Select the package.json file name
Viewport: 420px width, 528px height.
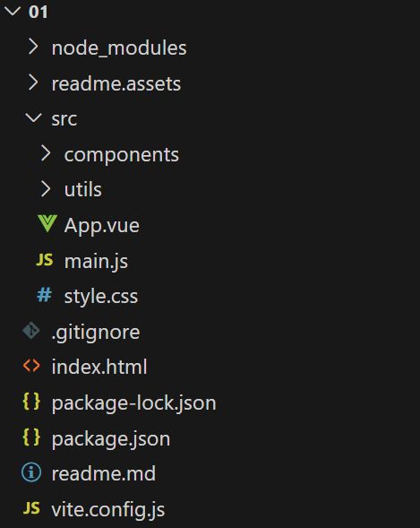pos(111,439)
